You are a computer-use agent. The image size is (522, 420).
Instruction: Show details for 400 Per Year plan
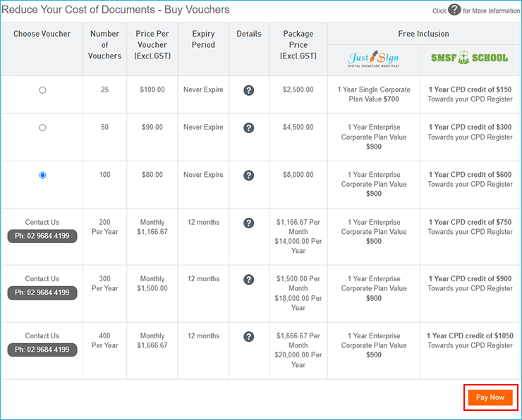pyautogui.click(x=248, y=336)
